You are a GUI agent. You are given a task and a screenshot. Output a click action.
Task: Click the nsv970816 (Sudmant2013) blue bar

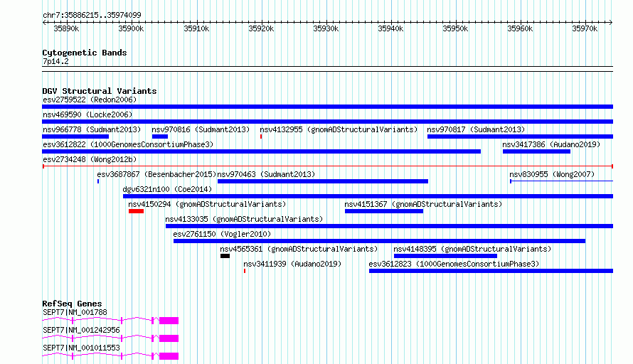[160, 136]
